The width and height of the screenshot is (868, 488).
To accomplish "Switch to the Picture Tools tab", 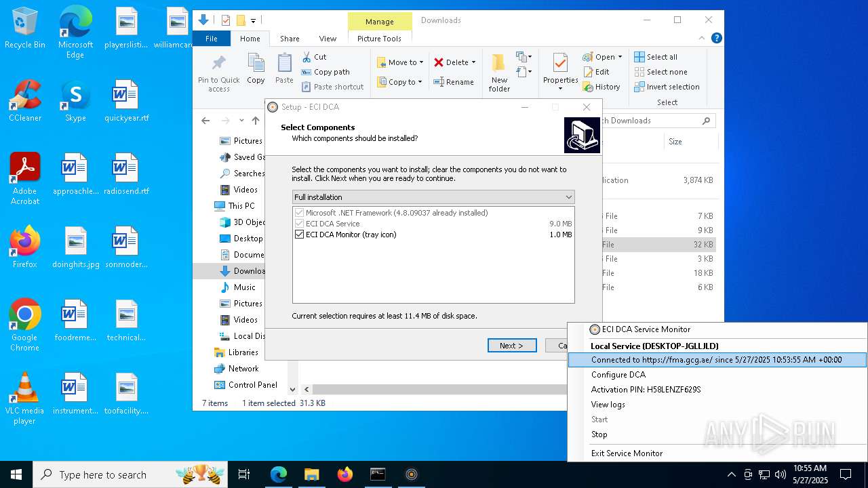I will (x=379, y=39).
